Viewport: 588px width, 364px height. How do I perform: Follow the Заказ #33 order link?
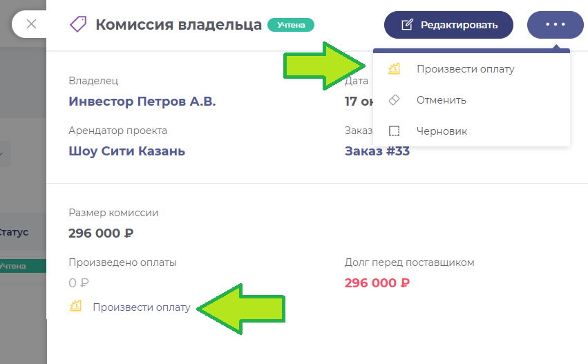point(377,151)
